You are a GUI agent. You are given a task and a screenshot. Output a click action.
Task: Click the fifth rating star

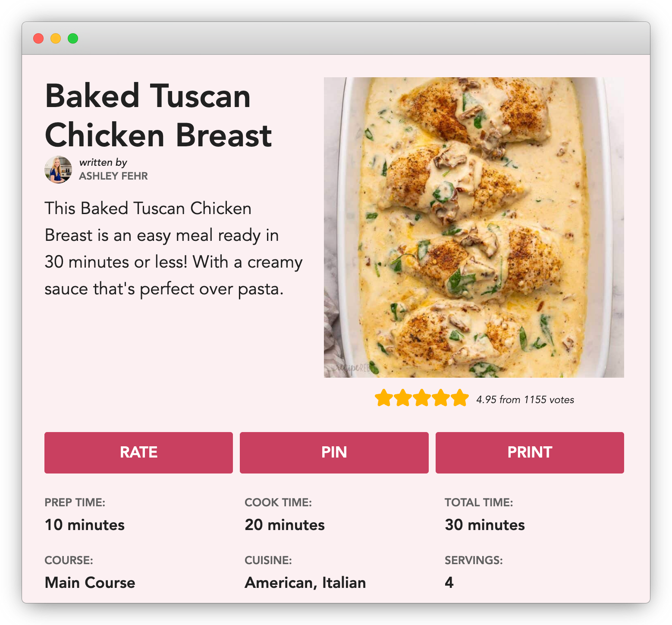[460, 398]
